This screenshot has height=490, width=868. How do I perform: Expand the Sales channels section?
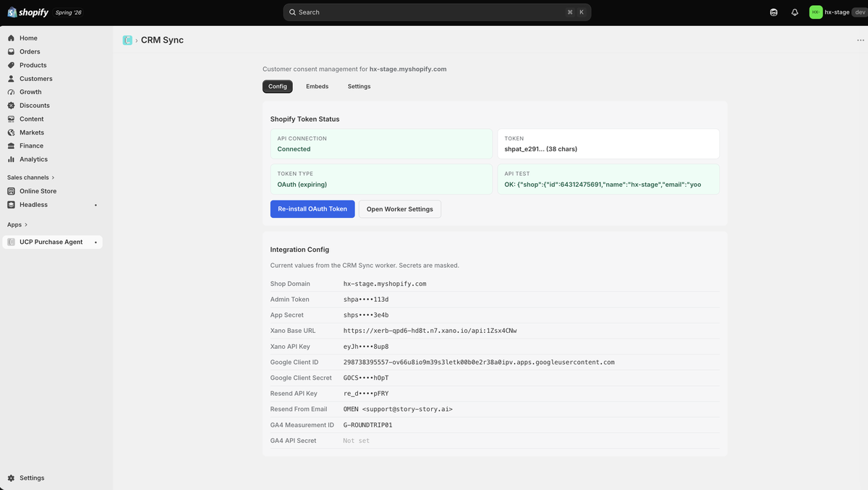point(30,177)
